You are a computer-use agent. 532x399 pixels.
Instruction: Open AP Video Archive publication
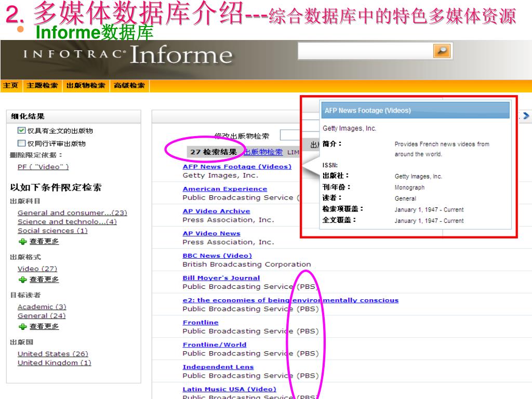[216, 211]
